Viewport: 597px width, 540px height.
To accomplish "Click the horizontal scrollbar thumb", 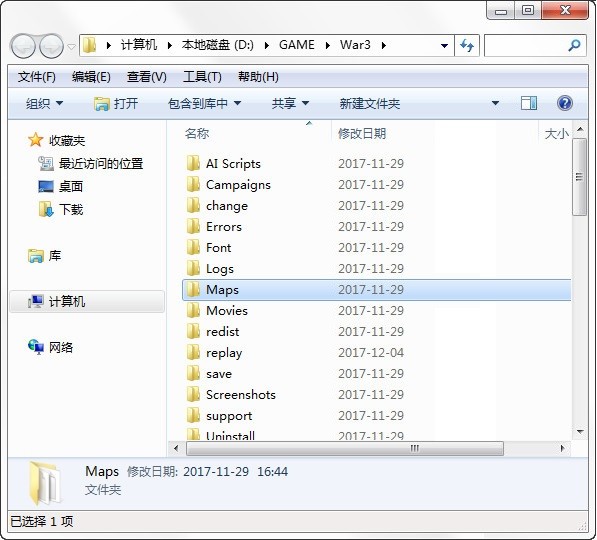I will click(345, 448).
